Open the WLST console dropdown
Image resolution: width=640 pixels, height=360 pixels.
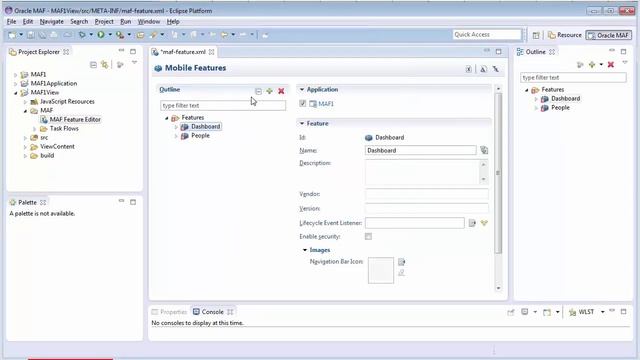coord(602,312)
